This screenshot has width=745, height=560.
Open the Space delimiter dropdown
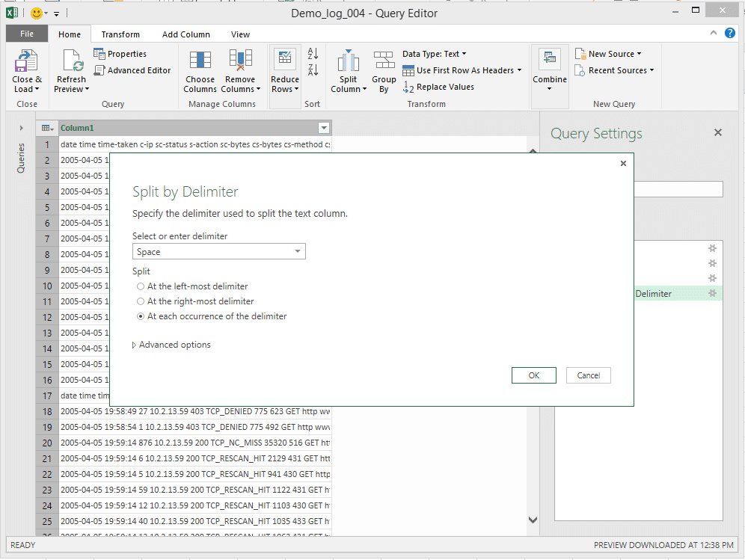[298, 251]
